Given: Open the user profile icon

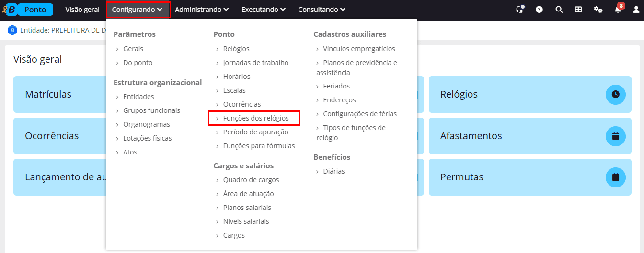Looking at the screenshot, I should coord(636,10).
